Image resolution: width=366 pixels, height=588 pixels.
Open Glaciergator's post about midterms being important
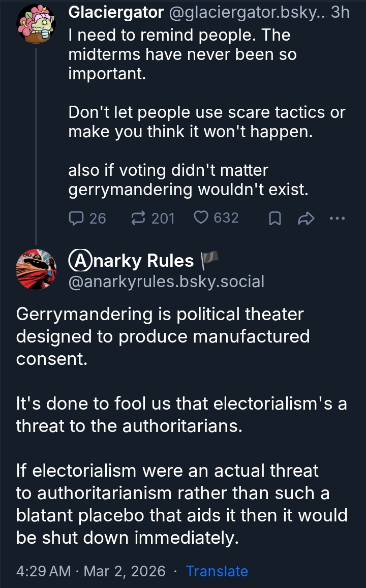[182, 54]
